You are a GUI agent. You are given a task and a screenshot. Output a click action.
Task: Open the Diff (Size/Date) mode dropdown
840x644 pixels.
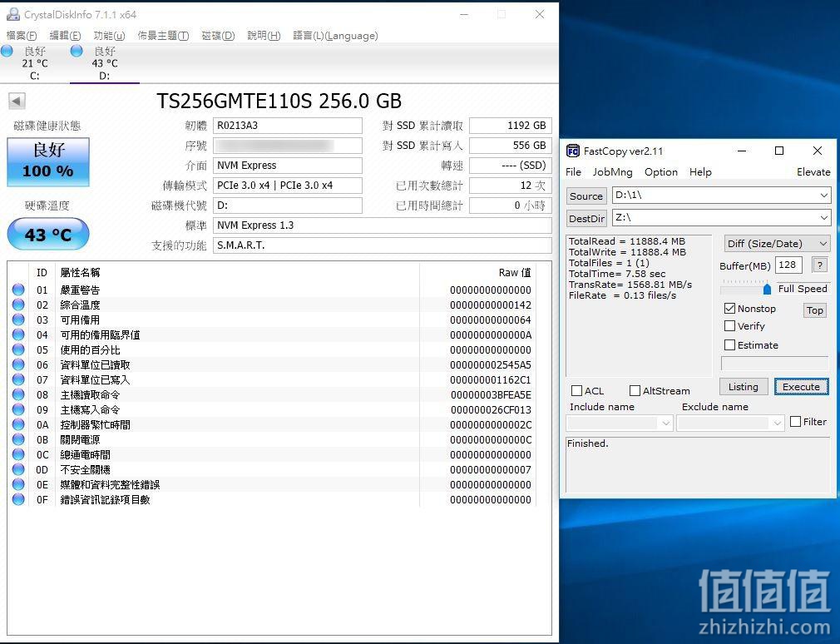tap(777, 244)
